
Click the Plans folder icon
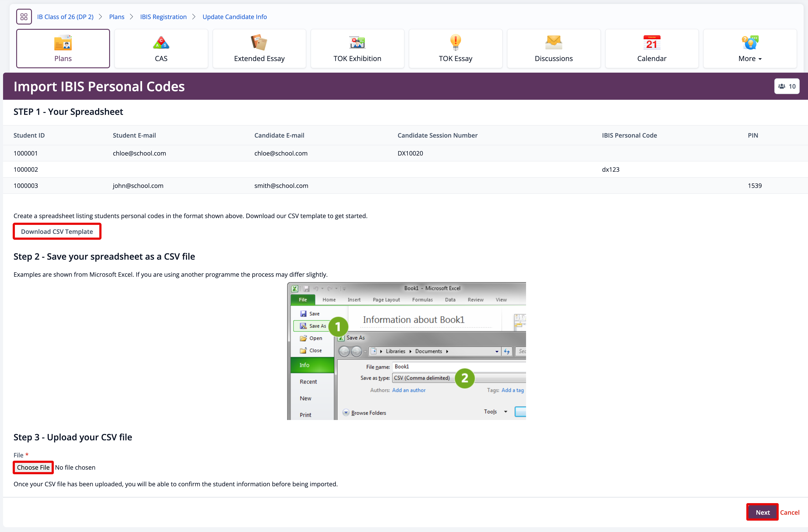[x=63, y=43]
